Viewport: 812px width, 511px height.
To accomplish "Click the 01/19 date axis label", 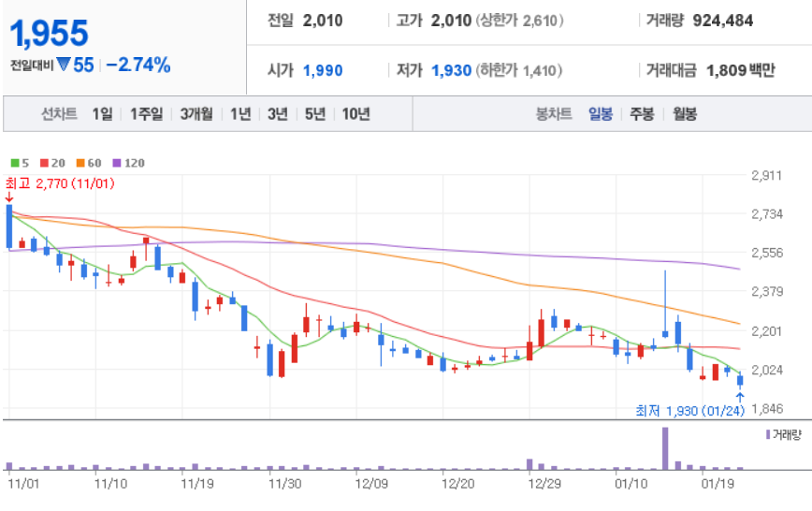I will (718, 484).
